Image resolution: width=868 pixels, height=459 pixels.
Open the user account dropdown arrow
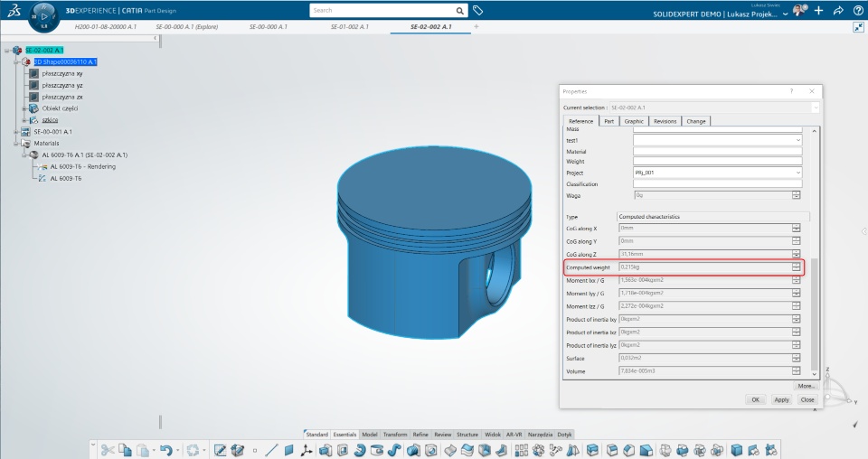(785, 14)
